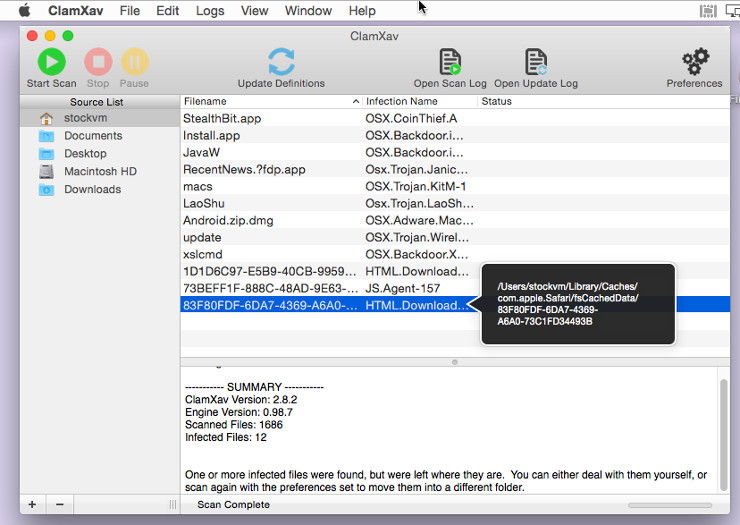740x525 pixels.
Task: Open the Apple menu
Action: pos(25,10)
